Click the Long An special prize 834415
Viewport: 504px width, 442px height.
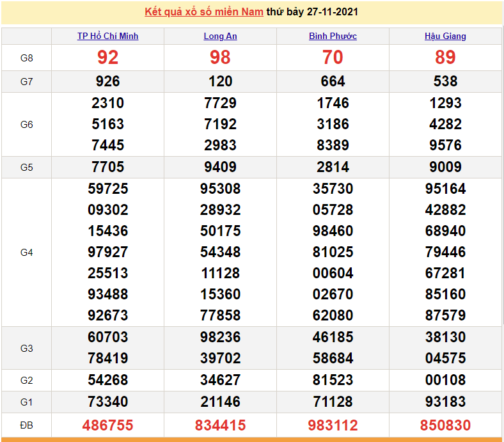tap(220, 425)
